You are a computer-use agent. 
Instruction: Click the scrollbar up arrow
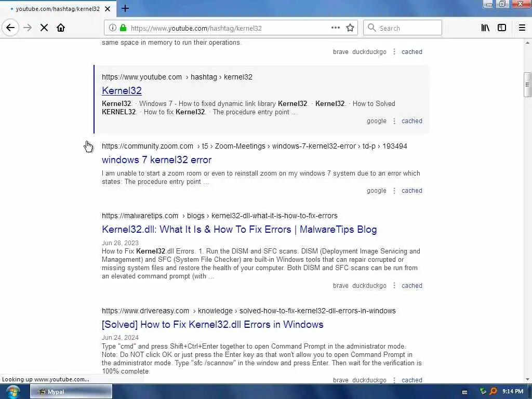tap(527, 43)
